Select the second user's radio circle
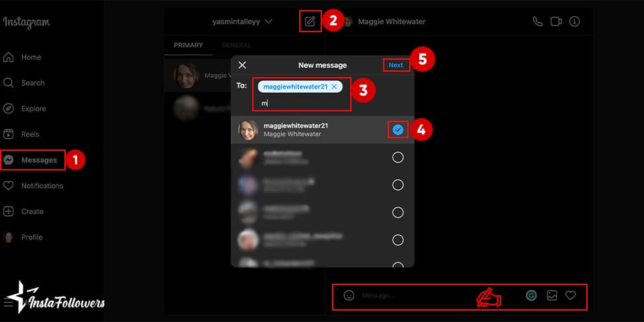Screen dimensions: 644x322 click(398, 157)
